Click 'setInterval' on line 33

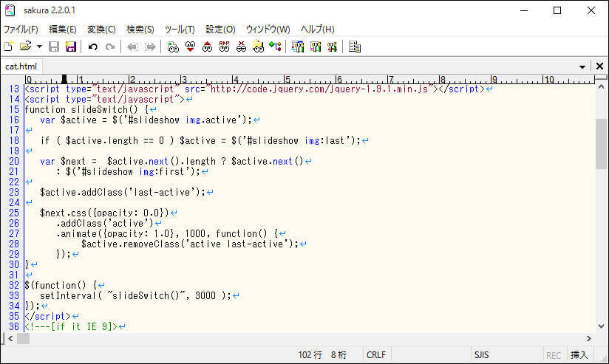pyautogui.click(x=68, y=295)
